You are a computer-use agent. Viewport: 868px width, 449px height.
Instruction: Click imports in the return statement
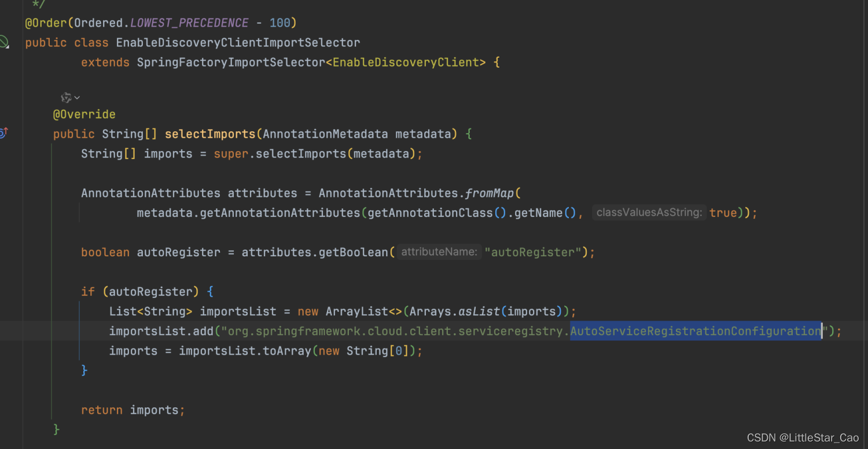[154, 410]
